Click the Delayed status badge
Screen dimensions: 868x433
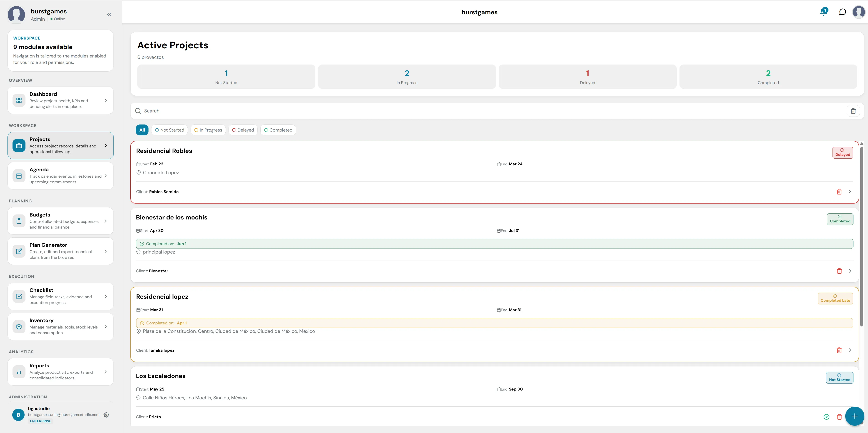(x=842, y=152)
